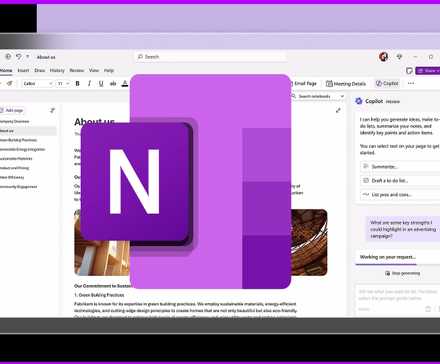Open the Help tab
The image size is (440, 364).
point(109,70)
